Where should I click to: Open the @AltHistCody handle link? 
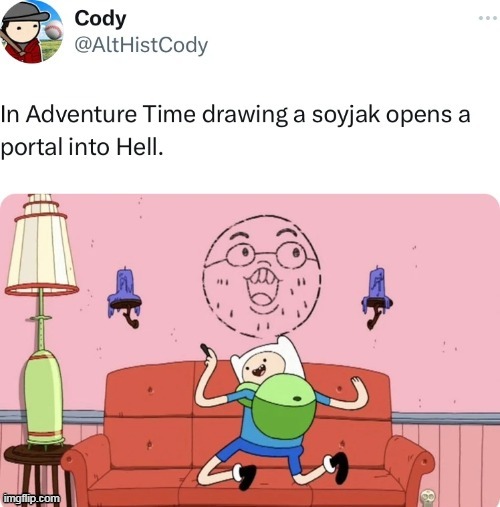(141, 45)
